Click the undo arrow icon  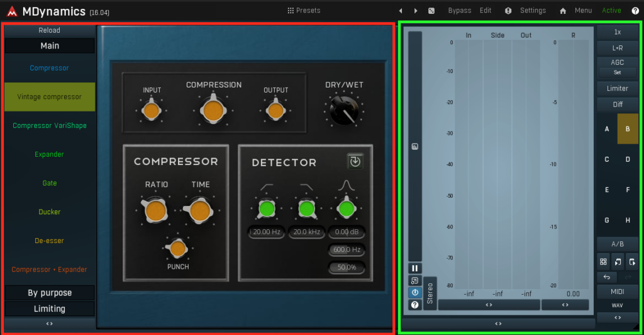tap(607, 277)
